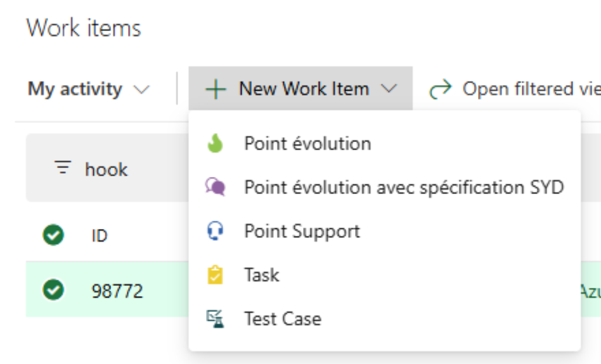Viewport: 601px width, 364px height.
Task: Choose Point évolution avec spécification SYD
Action: coord(404,188)
